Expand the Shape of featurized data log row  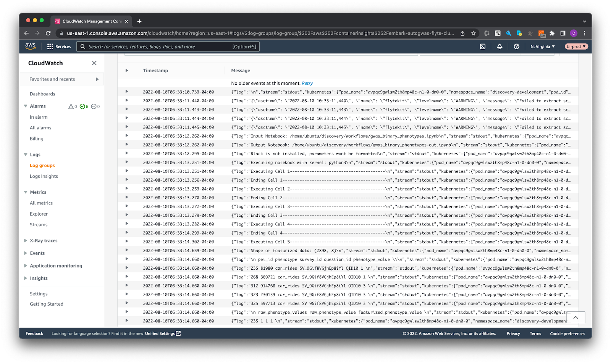pos(127,250)
